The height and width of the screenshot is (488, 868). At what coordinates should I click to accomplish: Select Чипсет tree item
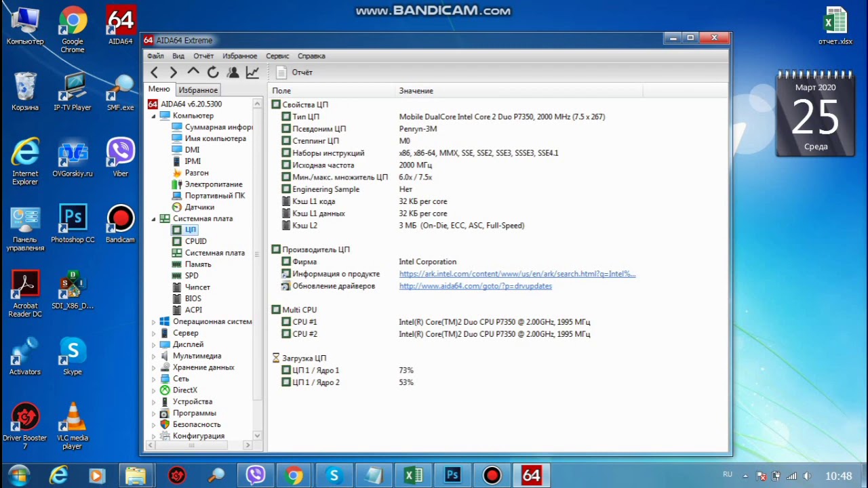[191, 287]
